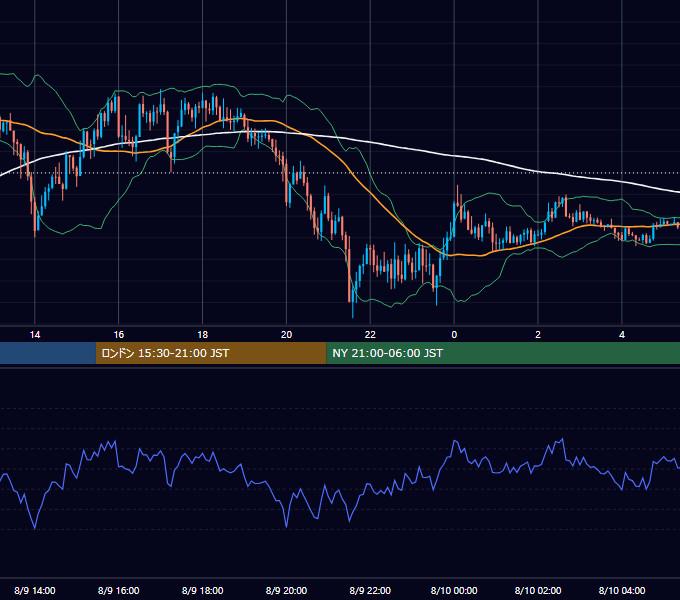Click the 8/9 18:00 time label
This screenshot has height=600, width=680.
203,590
